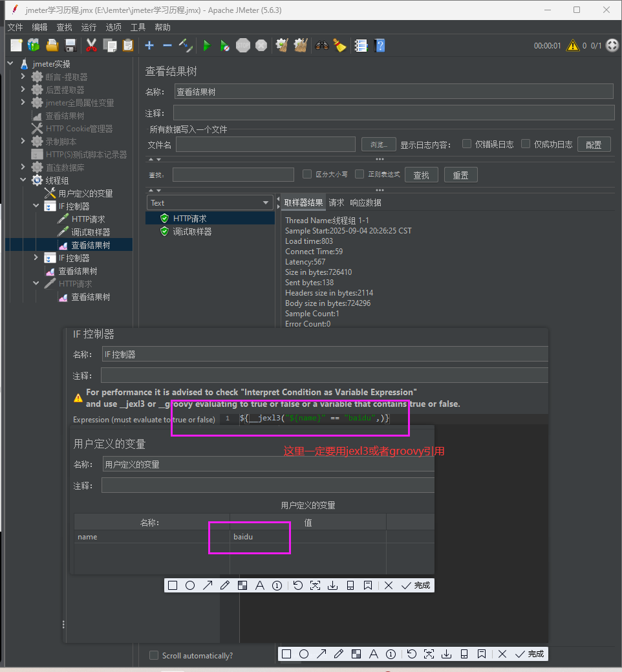
Task: Switch to the 请求 tab
Action: coord(336,202)
